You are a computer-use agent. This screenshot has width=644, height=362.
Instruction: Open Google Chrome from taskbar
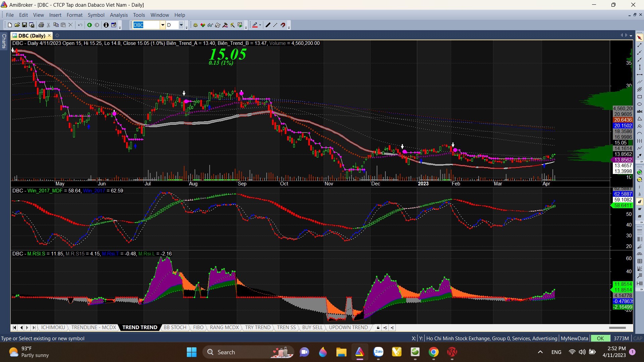coord(433,352)
